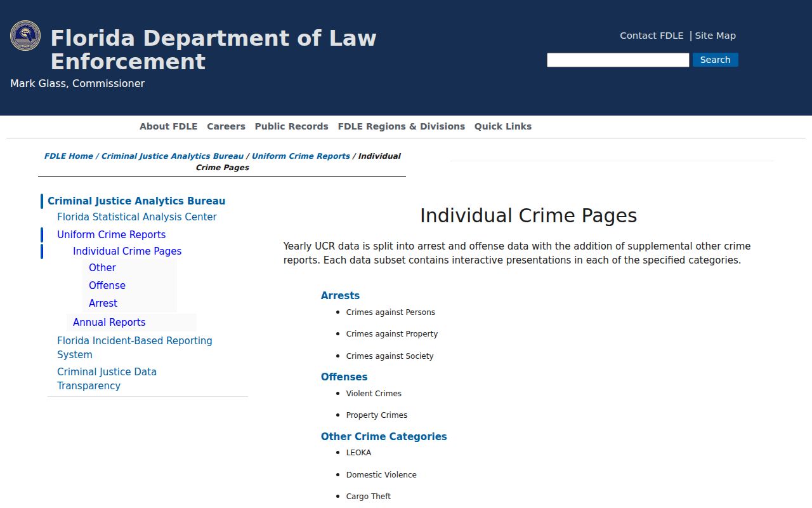Open Crimes against Persons
The width and height of the screenshot is (812, 508).
tap(391, 312)
